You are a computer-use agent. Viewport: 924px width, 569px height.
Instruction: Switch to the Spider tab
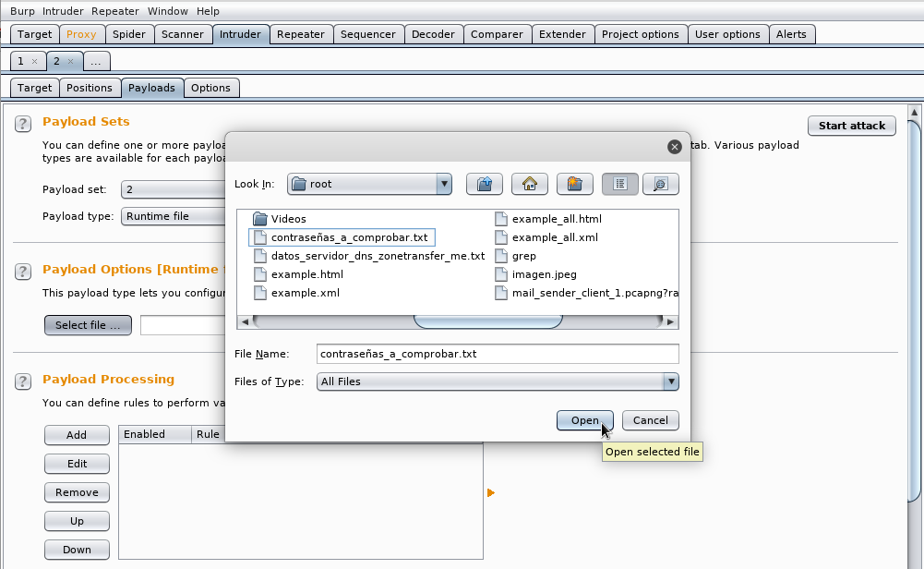[x=129, y=34]
